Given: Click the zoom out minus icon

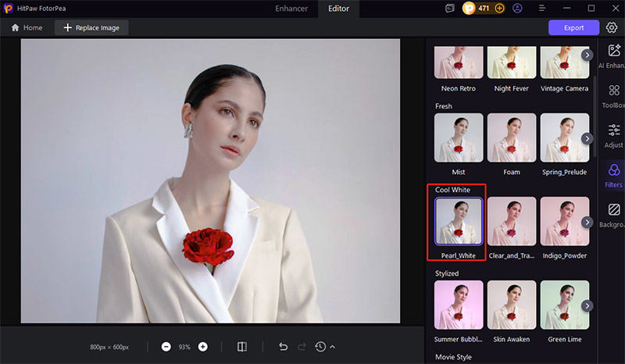Looking at the screenshot, I should tap(166, 346).
